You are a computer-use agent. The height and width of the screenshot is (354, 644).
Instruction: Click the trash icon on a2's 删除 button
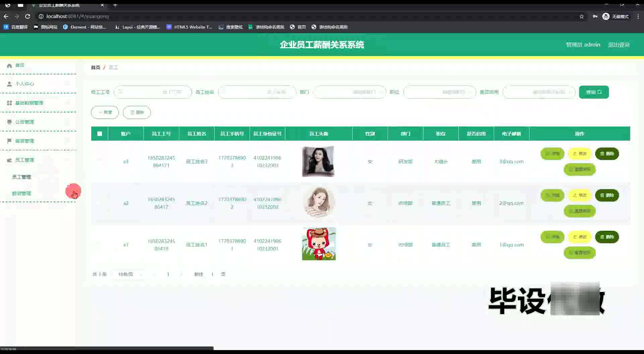tap(602, 195)
